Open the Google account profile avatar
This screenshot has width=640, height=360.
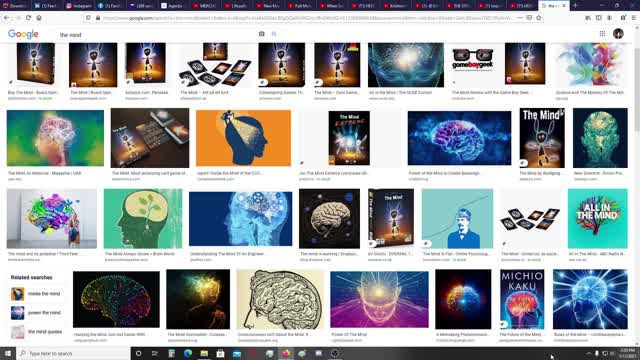click(618, 34)
